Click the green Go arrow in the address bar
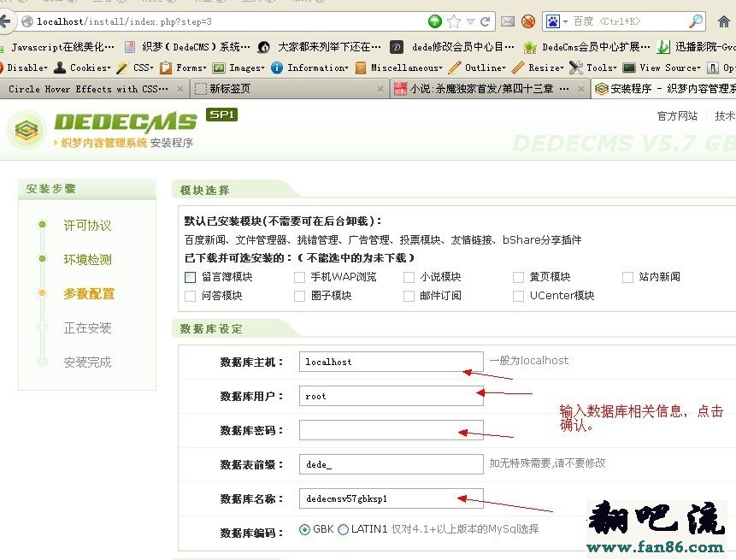The height and width of the screenshot is (560, 736). pos(434,21)
